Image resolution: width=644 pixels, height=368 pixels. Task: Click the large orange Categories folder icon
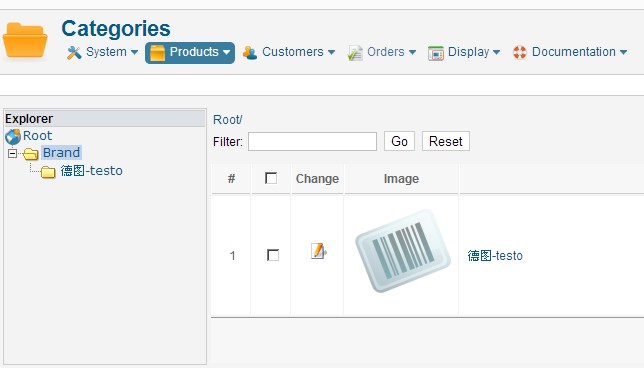[25, 40]
